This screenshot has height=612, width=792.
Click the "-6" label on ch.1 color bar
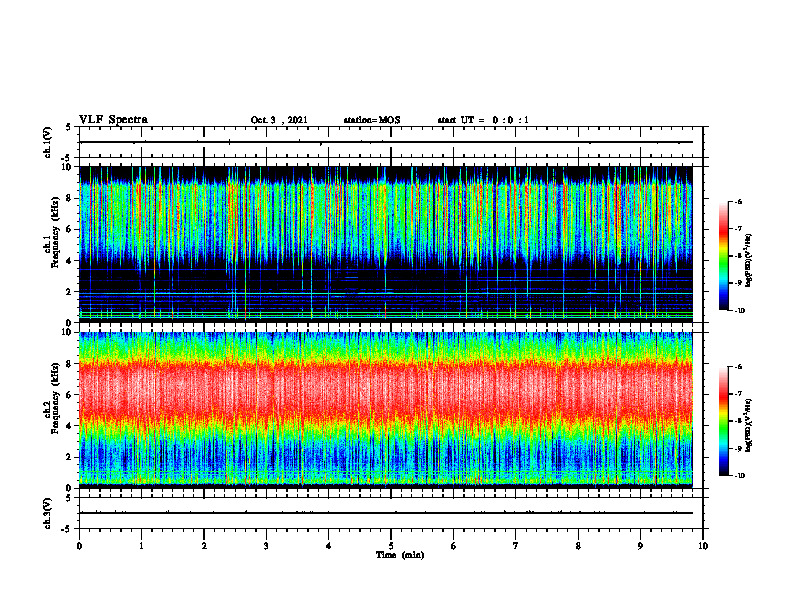click(x=738, y=202)
